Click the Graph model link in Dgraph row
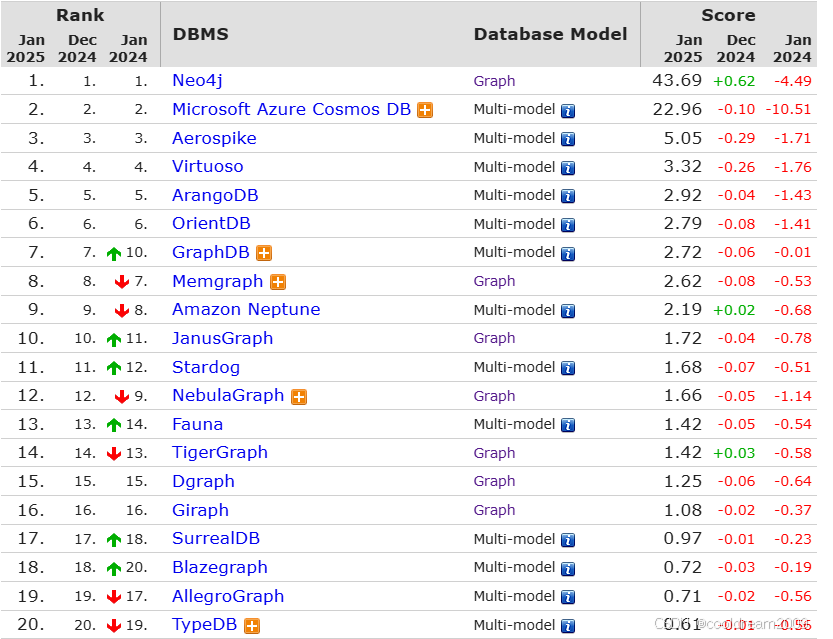Viewport: 833px width, 639px height. pyautogui.click(x=494, y=481)
